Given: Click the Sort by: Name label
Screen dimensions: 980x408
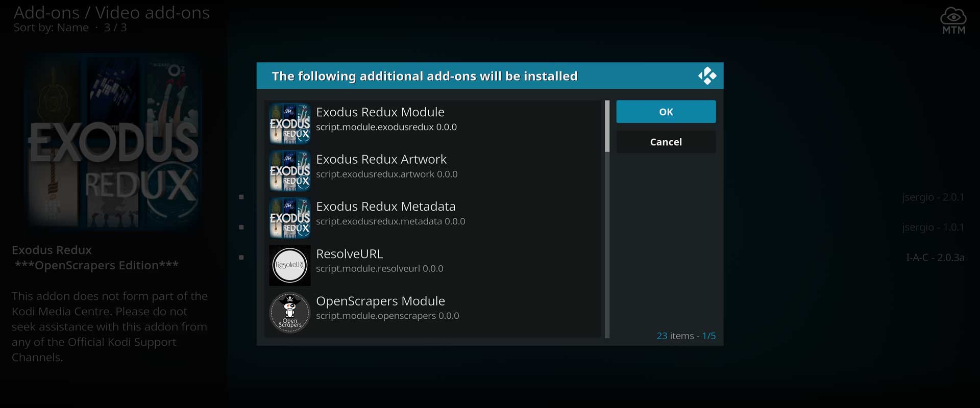Looking at the screenshot, I should [x=51, y=28].
